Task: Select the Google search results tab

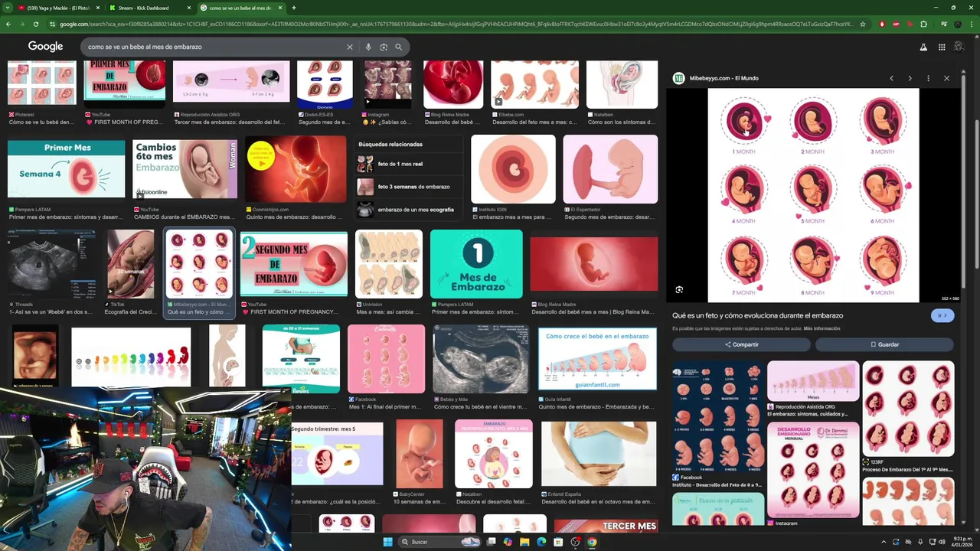Action: point(239,8)
